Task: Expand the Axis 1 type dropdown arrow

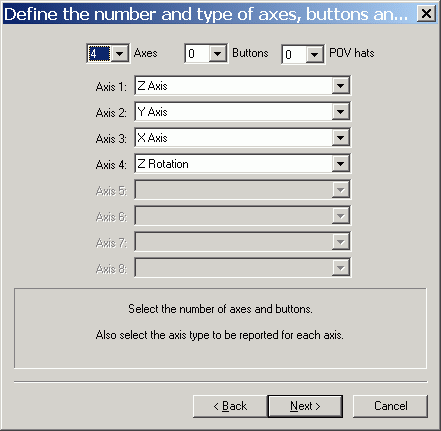Action: point(340,86)
